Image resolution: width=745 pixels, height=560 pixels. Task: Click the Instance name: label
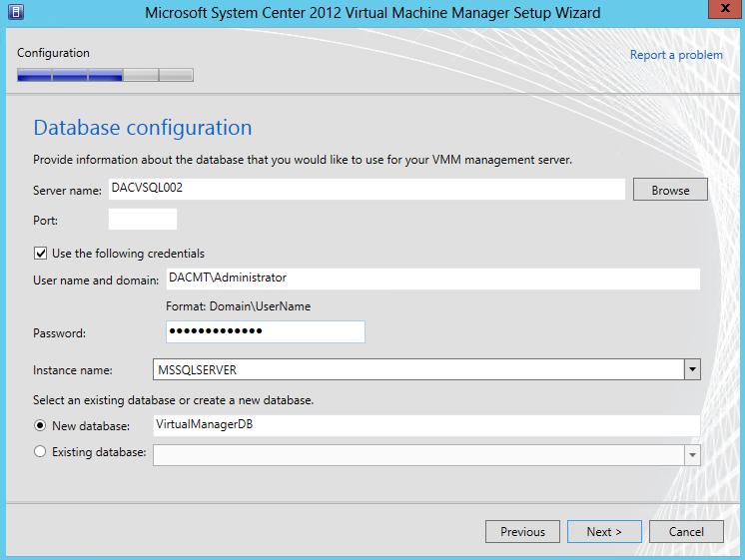pyautogui.click(x=73, y=370)
